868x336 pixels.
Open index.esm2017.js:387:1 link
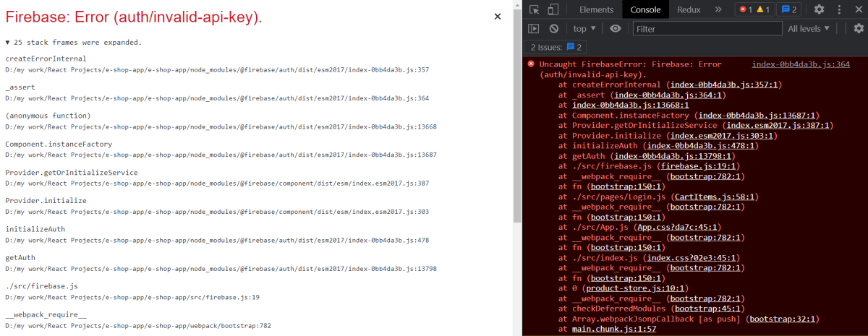pyautogui.click(x=778, y=125)
